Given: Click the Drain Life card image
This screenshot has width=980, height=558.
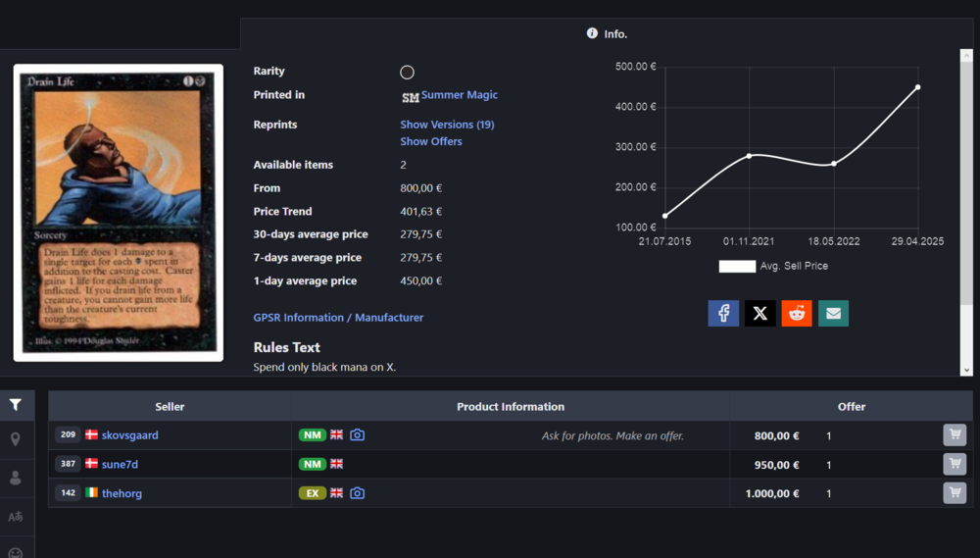Looking at the screenshot, I should [119, 213].
